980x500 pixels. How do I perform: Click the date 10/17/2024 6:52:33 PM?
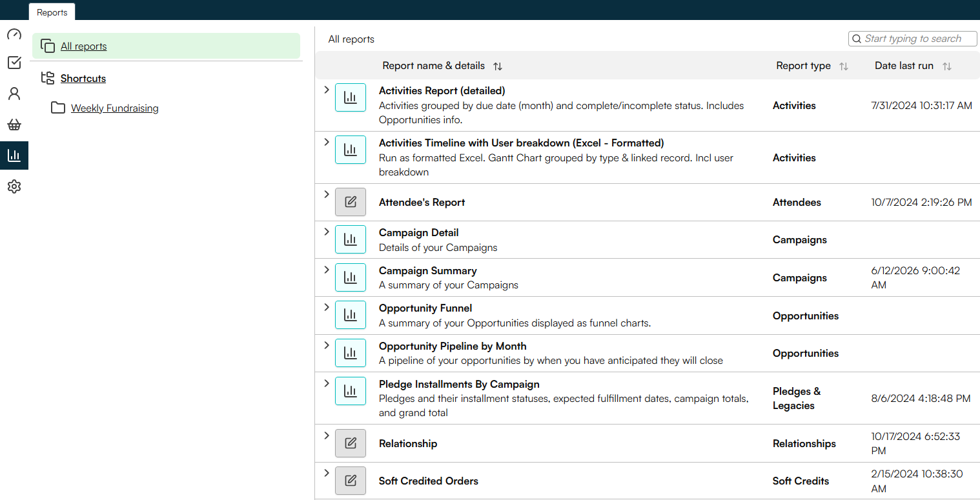pos(915,444)
